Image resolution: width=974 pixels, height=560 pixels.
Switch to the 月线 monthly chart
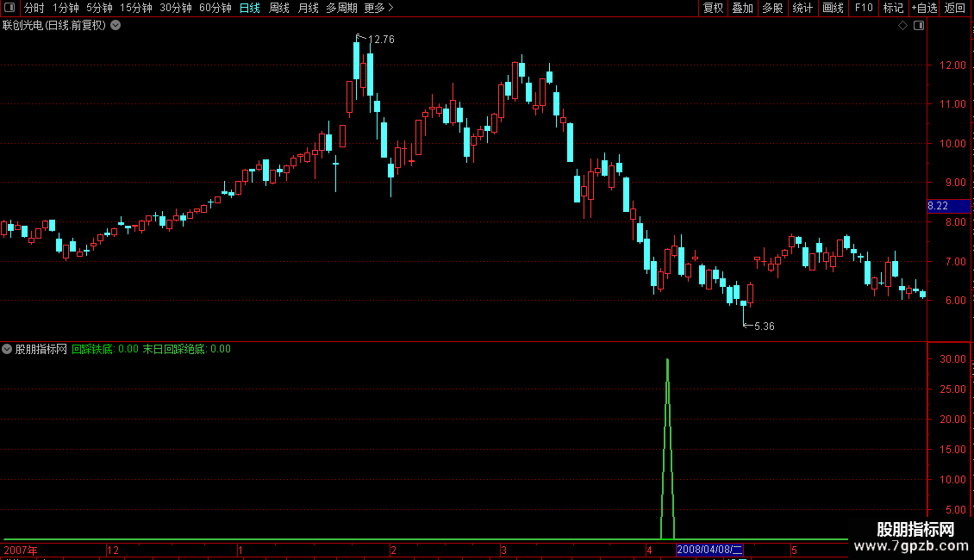(308, 8)
